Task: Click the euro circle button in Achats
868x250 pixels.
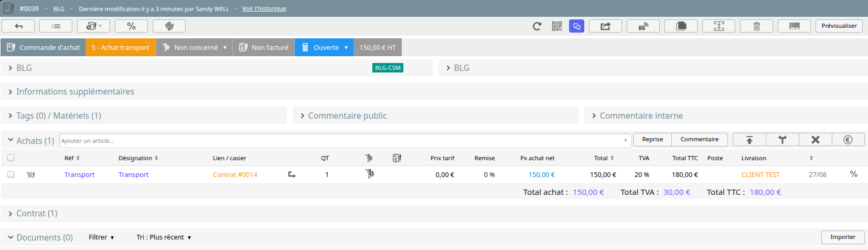Action: (x=848, y=140)
